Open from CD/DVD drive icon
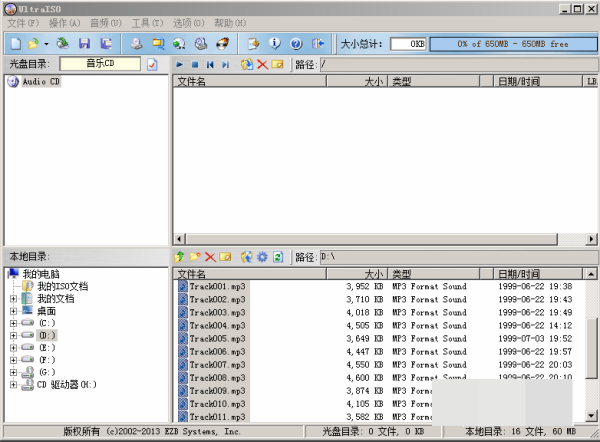Image resolution: width=600 pixels, height=442 pixels. point(62,44)
